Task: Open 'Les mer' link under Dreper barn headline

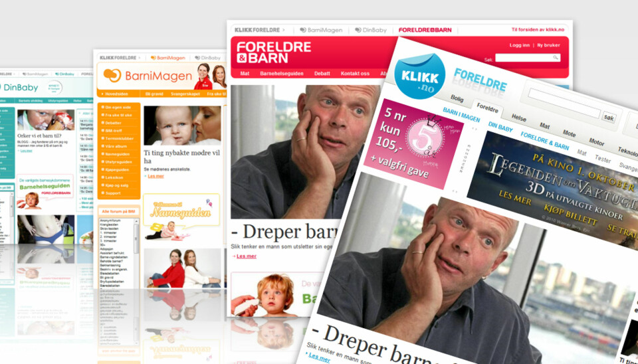Action: point(246,256)
